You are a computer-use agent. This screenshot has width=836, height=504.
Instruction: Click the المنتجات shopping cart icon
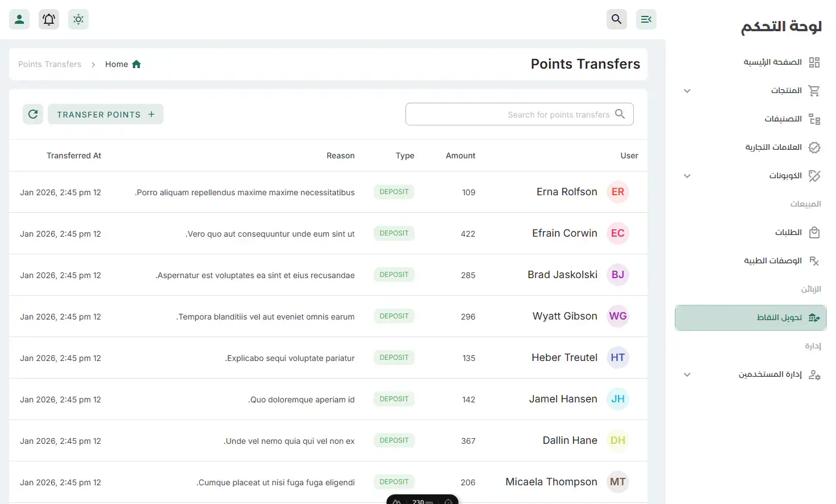tap(814, 91)
